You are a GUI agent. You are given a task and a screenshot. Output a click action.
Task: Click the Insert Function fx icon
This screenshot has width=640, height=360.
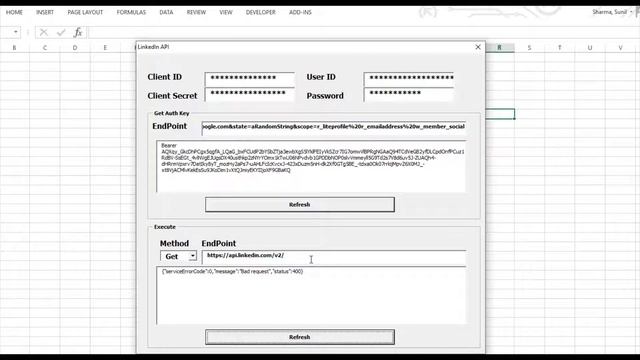click(78, 32)
